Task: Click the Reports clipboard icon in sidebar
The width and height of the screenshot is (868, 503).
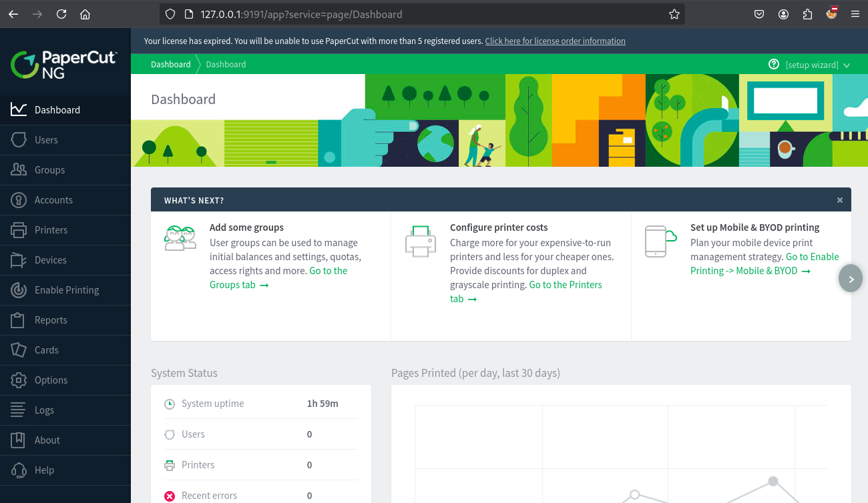Action: click(19, 320)
